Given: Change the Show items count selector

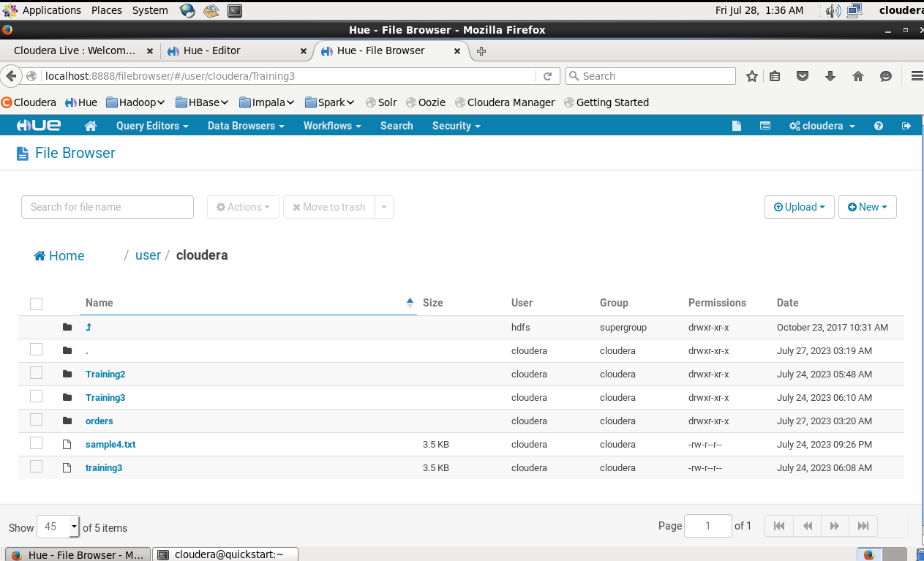Looking at the screenshot, I should pyautogui.click(x=58, y=526).
